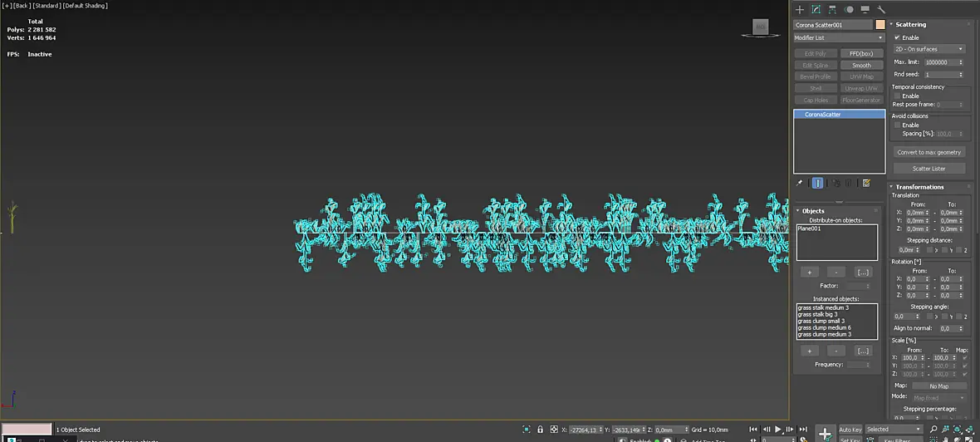Click the object color swatch
980x442 pixels.
[880, 25]
